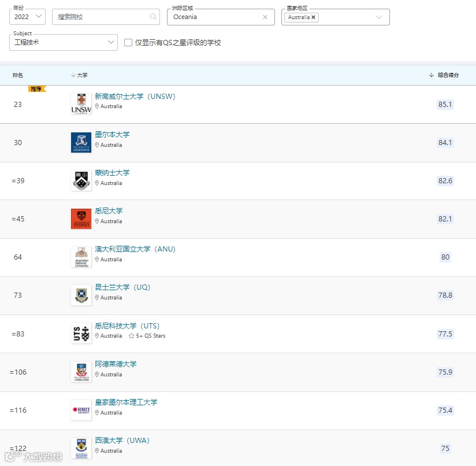The image size is (476, 466).
Task: Click the University of Adelaide logo
Action: (x=81, y=372)
